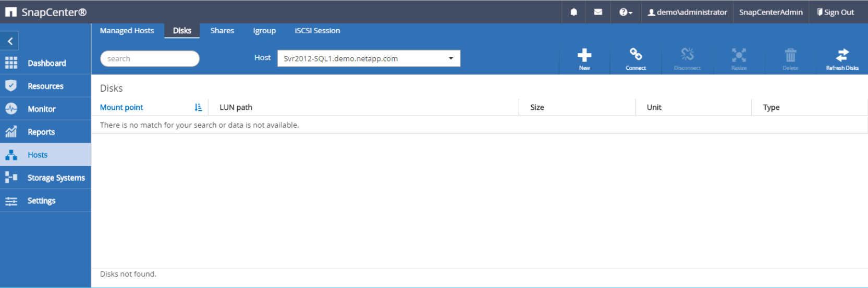Click in the search input field
This screenshot has height=288, width=868.
point(150,59)
